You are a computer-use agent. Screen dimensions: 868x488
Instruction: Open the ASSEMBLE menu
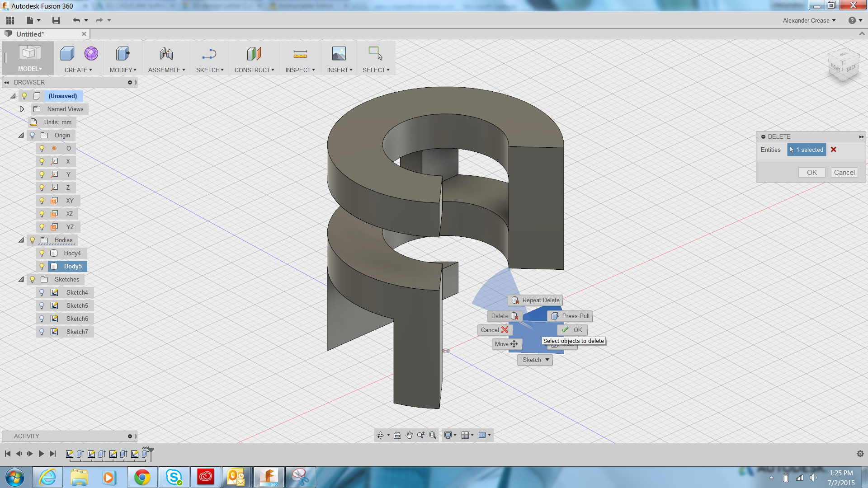click(166, 70)
